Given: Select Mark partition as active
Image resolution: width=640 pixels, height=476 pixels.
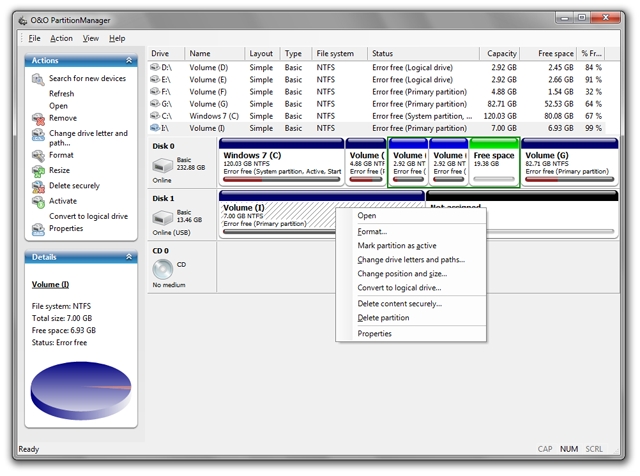Looking at the screenshot, I should pyautogui.click(x=396, y=245).
